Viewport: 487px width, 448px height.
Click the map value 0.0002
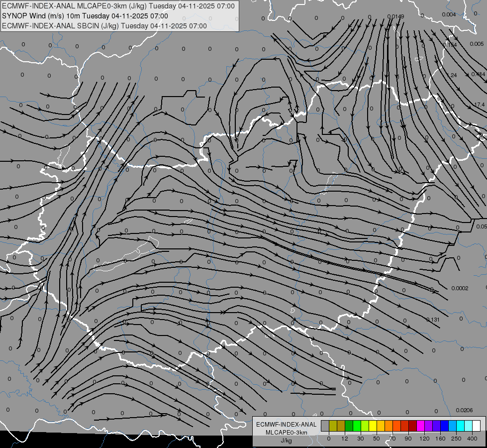(x=460, y=288)
